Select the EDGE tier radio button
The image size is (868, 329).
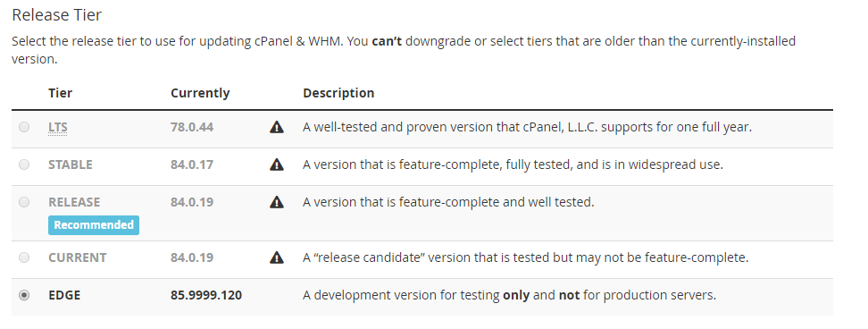click(x=24, y=295)
